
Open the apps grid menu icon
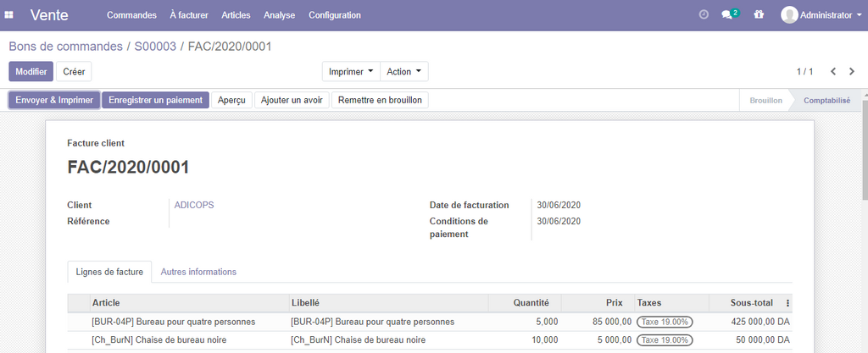pos(9,15)
